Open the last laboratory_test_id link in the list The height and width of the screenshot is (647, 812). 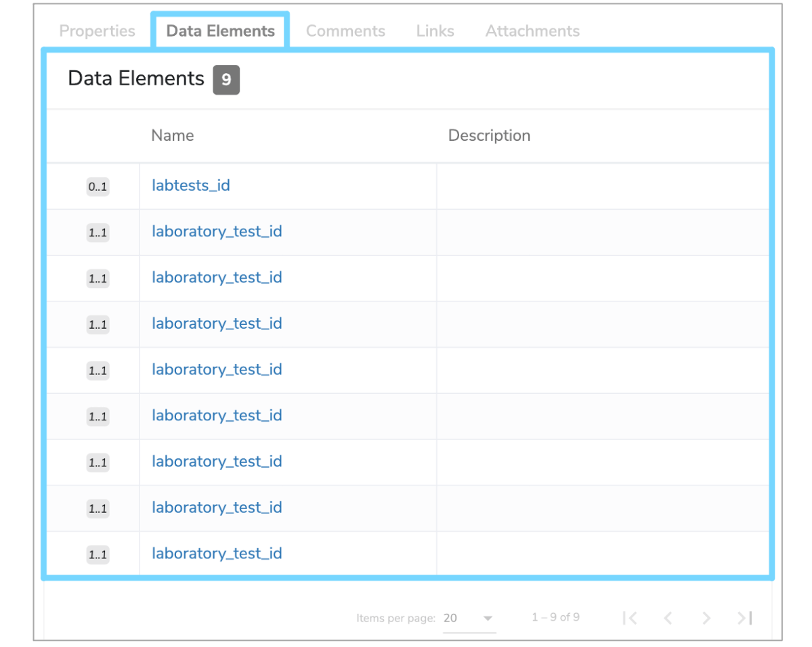[217, 554]
